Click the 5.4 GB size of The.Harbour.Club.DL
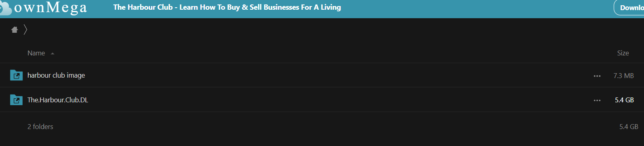This screenshot has height=146, width=644. coord(624,100)
